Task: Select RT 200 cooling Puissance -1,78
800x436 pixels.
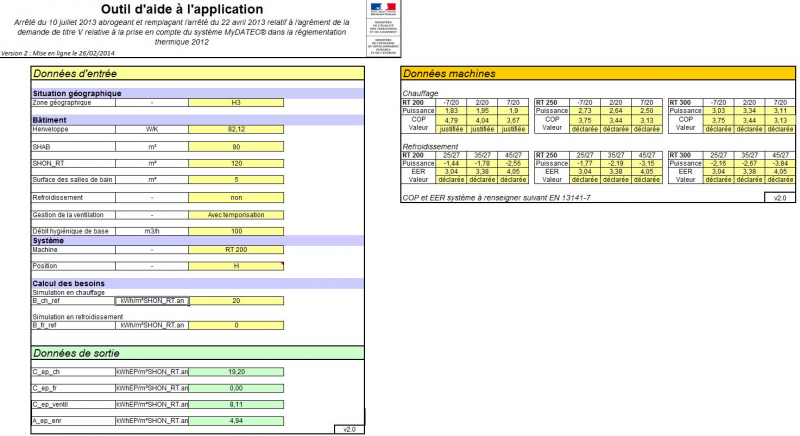Action: click(482, 164)
